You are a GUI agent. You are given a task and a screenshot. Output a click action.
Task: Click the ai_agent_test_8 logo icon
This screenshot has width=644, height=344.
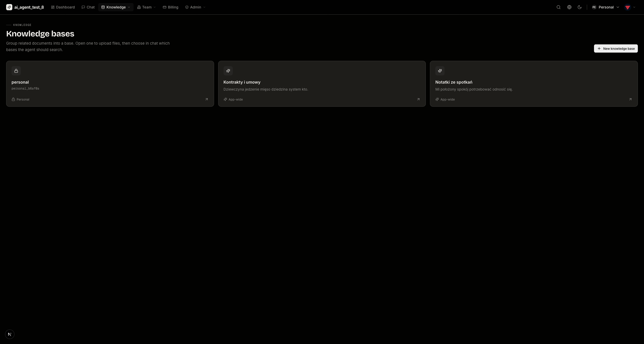pos(9,7)
